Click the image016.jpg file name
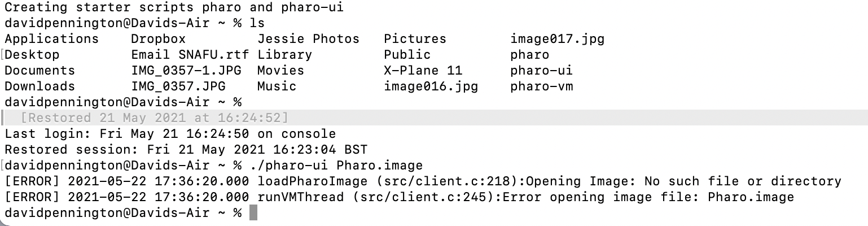 click(431, 86)
